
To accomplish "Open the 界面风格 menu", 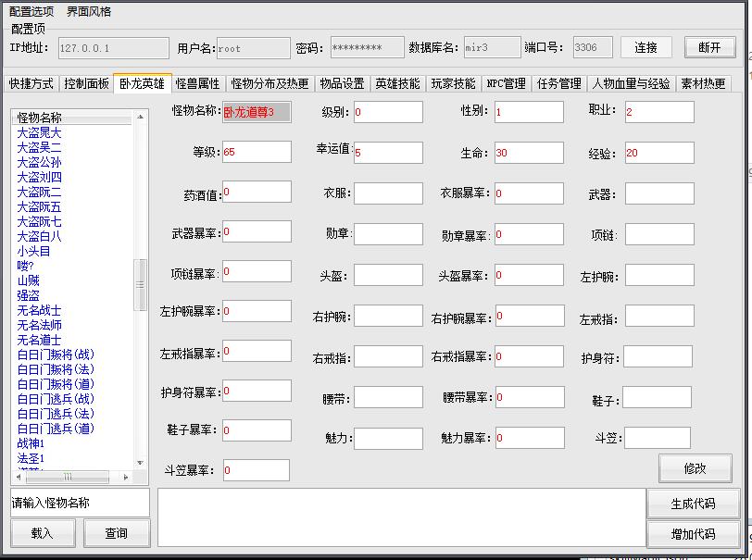I will click(x=89, y=12).
